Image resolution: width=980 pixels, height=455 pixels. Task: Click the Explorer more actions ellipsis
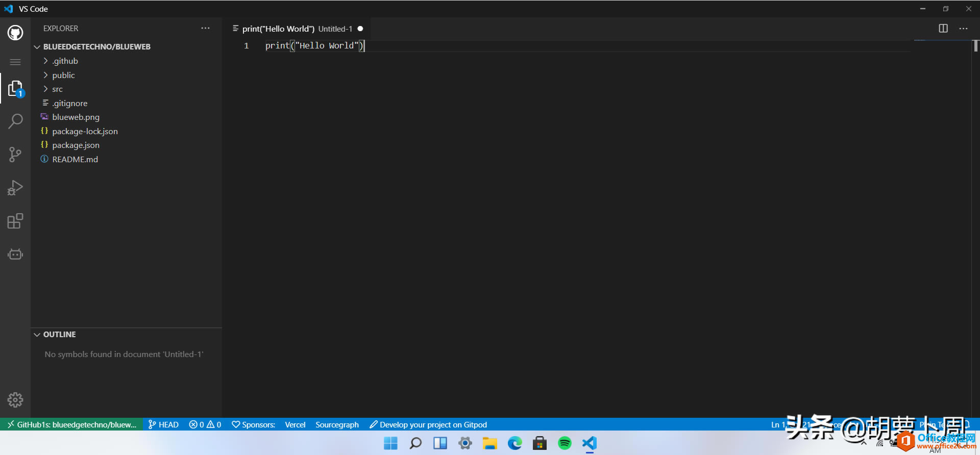pos(205,29)
